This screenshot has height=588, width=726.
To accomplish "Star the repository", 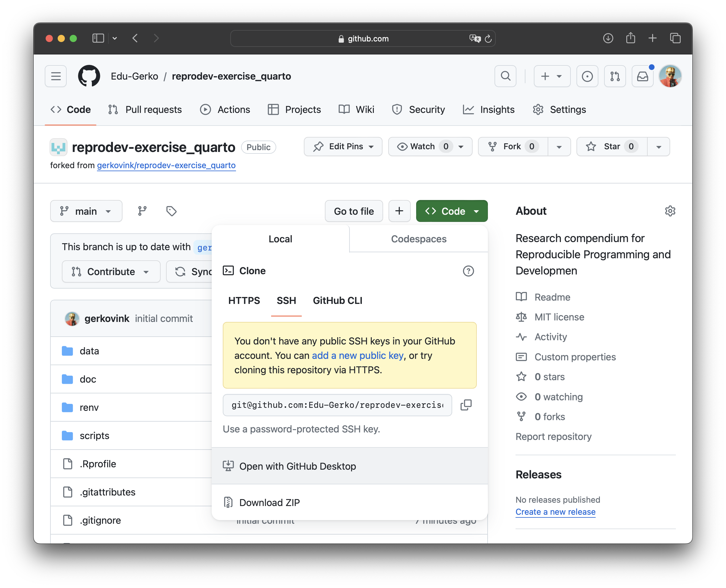I will coord(612,147).
